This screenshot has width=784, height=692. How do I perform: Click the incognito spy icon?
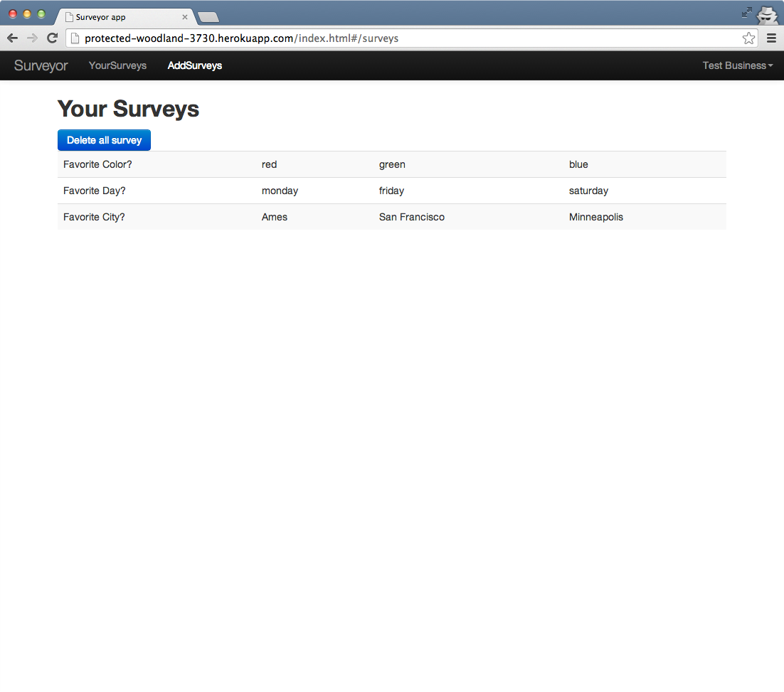(768, 14)
